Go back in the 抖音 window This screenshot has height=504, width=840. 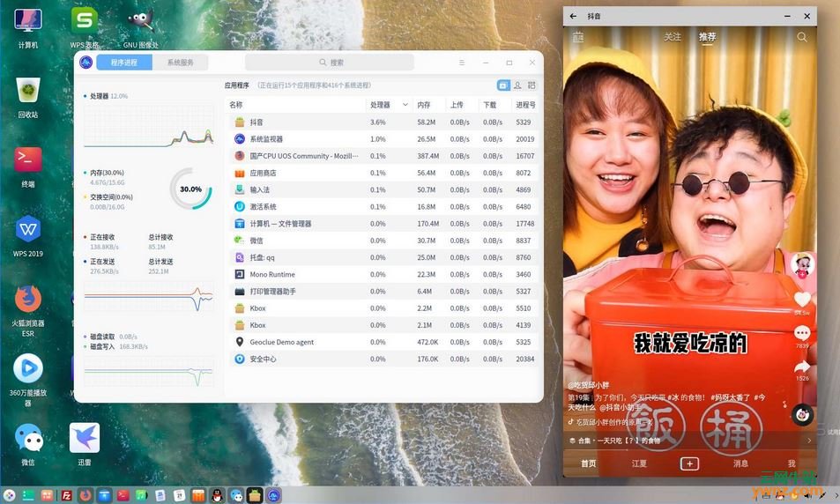pos(573,16)
